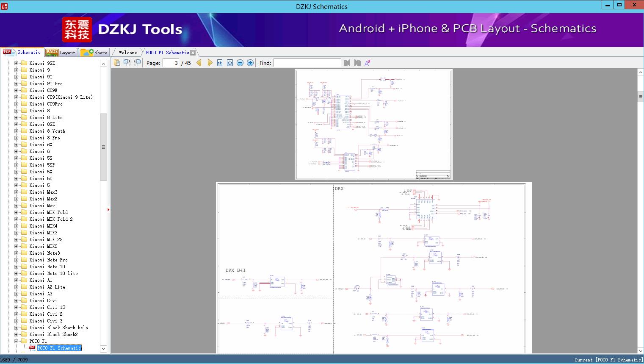Open the Welcome tab

[x=128, y=53]
